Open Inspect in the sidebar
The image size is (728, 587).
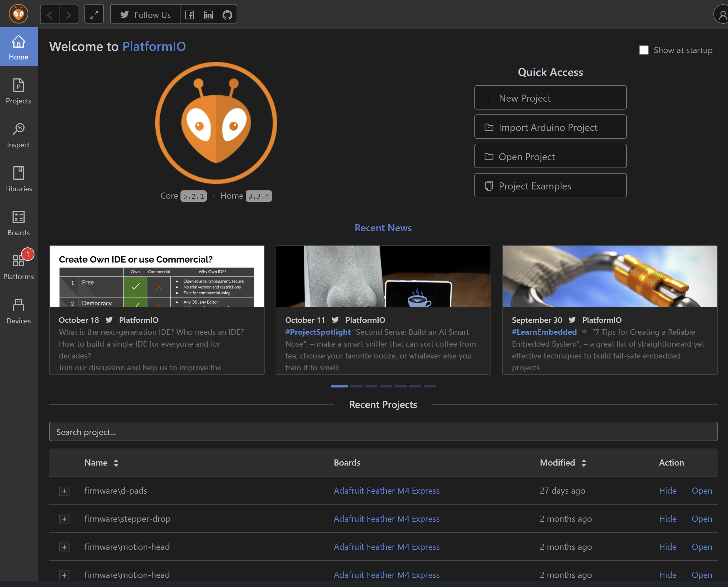19,135
